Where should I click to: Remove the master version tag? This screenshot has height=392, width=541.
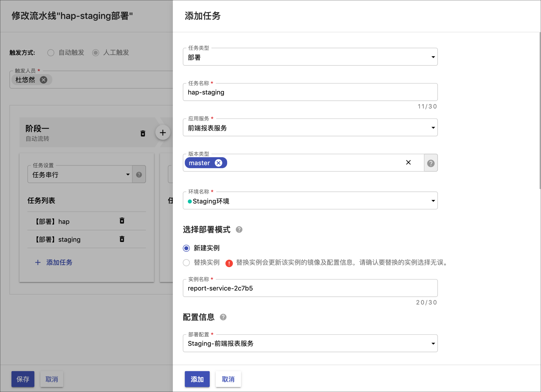pos(218,163)
